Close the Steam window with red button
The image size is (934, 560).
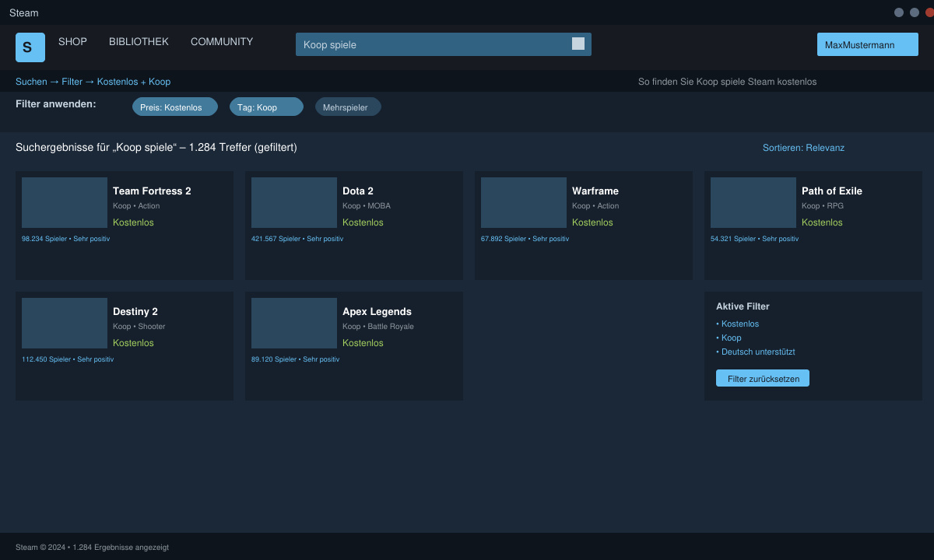pyautogui.click(x=929, y=12)
